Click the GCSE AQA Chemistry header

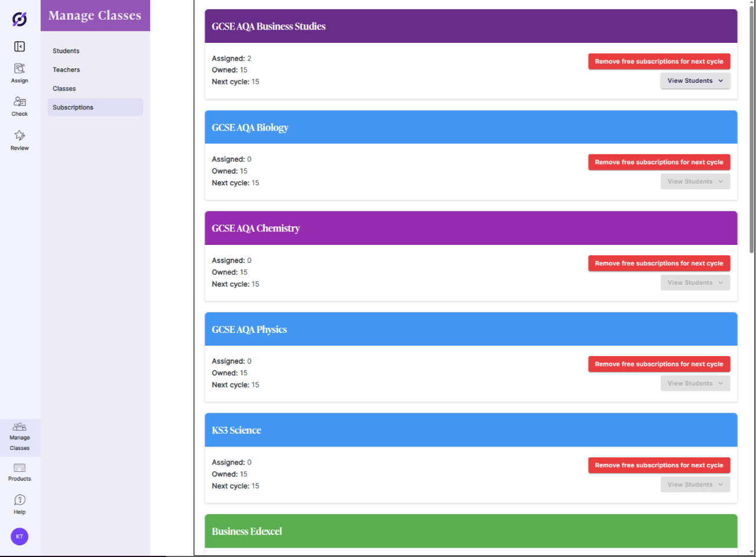point(471,228)
